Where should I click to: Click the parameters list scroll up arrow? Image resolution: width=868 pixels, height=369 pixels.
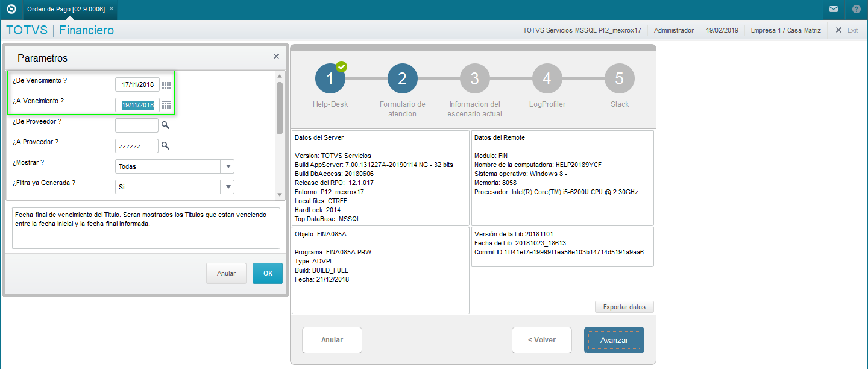(279, 76)
